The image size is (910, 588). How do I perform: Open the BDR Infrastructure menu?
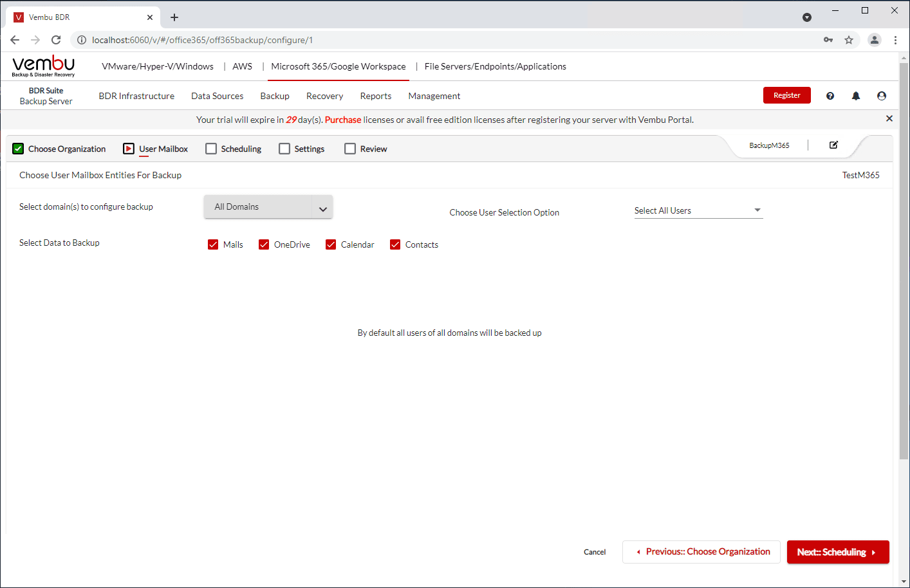point(136,96)
